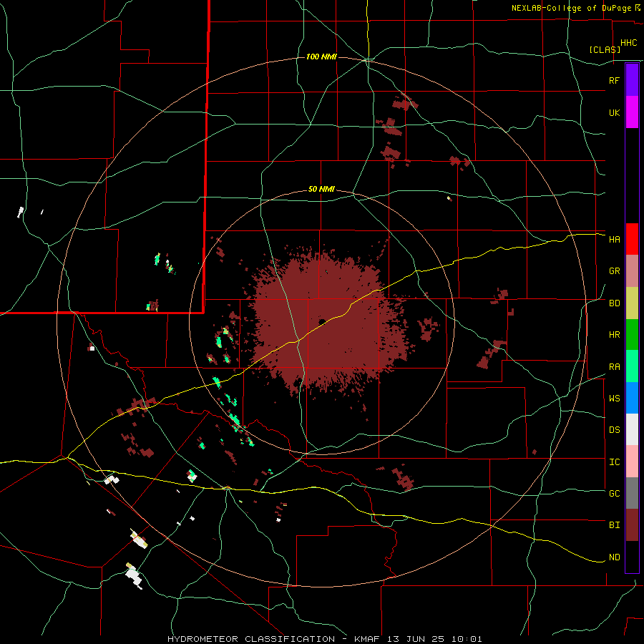Screen dimensions: 644x644
Task: Click the 'RF' legend label
Action: [x=614, y=80]
